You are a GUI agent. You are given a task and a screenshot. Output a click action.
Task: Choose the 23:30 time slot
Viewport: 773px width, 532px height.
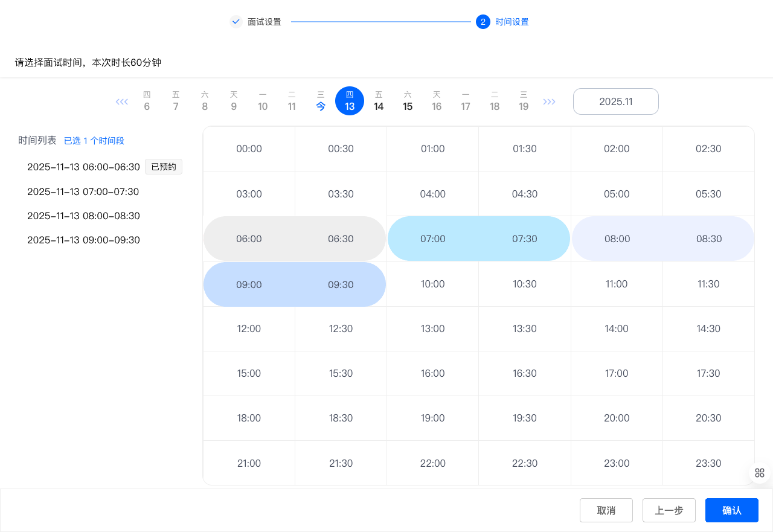[x=708, y=464]
